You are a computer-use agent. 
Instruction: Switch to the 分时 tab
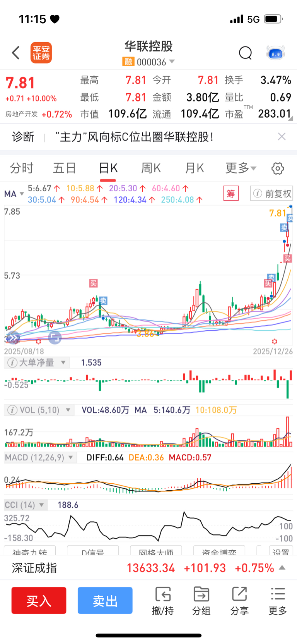tap(22, 168)
